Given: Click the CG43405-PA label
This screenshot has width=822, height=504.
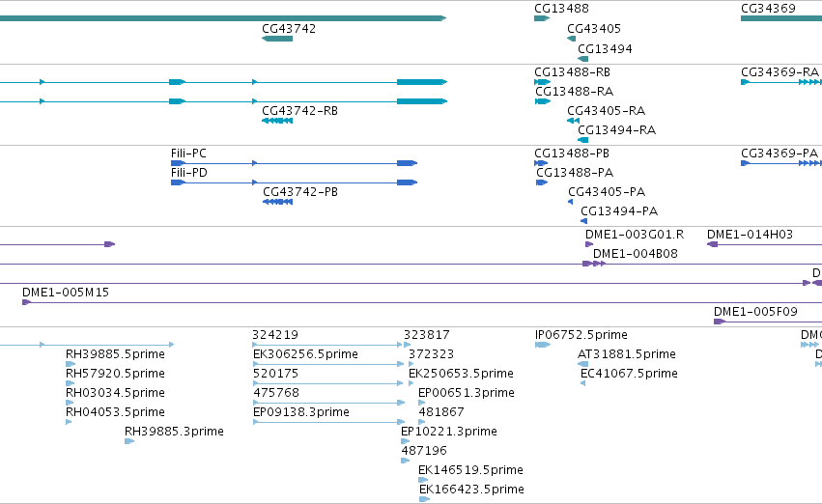Looking at the screenshot, I should [x=607, y=192].
